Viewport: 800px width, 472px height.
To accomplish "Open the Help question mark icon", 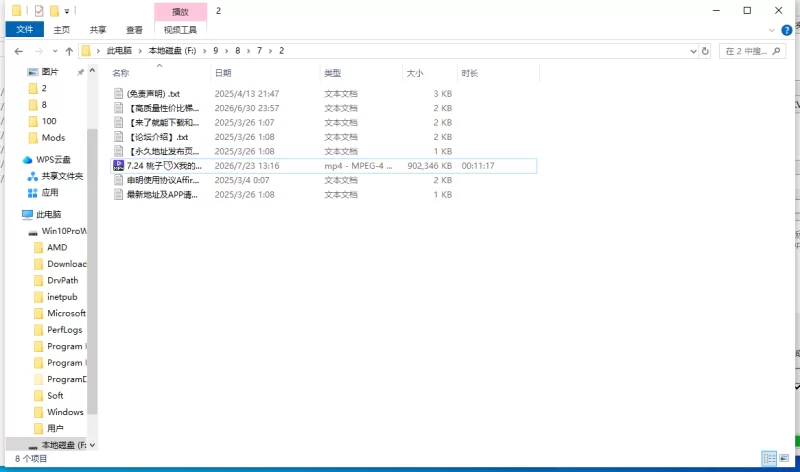I will point(787,30).
